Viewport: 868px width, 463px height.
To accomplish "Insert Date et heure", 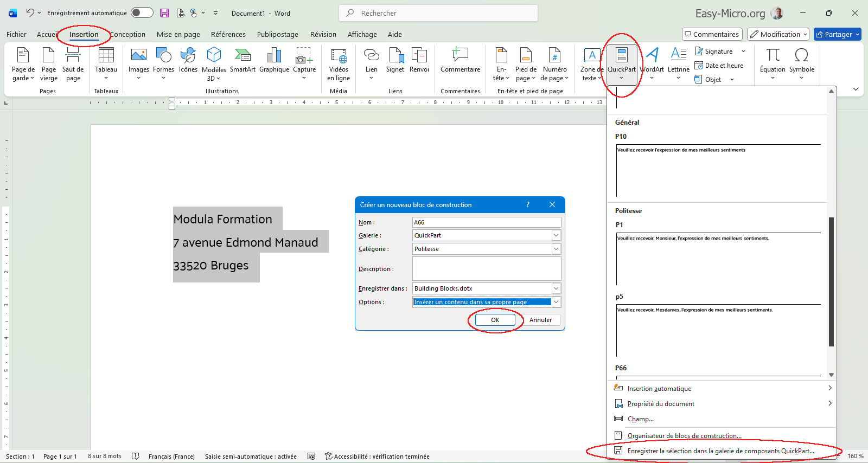I will 719,66.
